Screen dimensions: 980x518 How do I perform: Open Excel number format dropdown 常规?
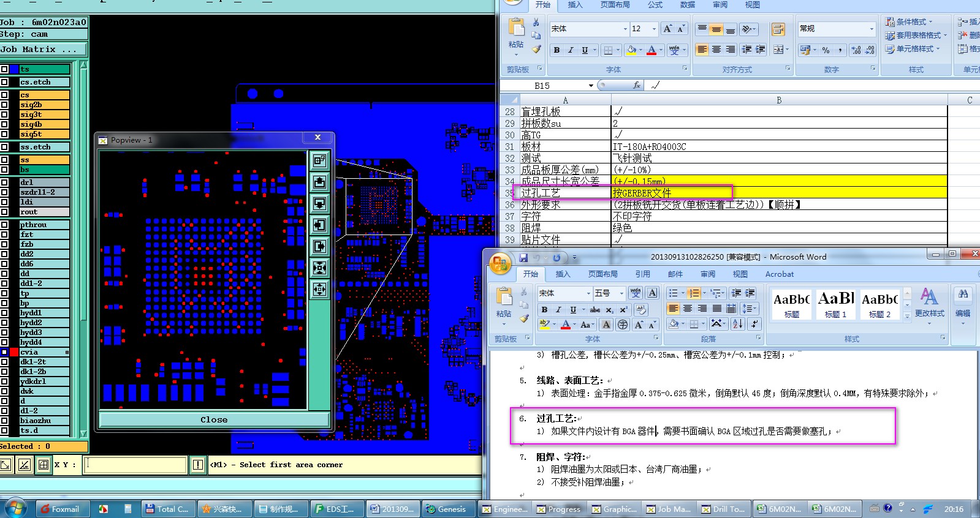click(872, 29)
